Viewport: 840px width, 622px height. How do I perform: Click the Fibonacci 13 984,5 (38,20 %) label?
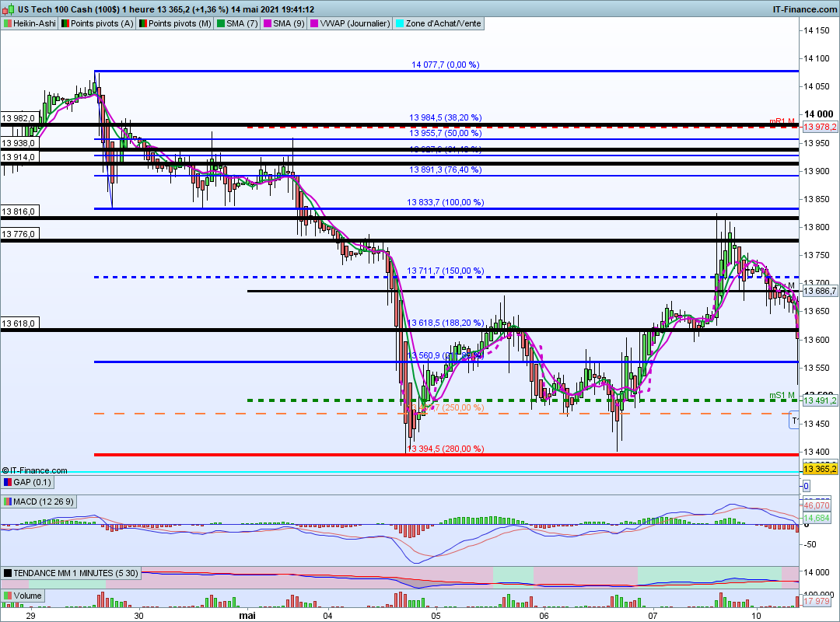(445, 118)
